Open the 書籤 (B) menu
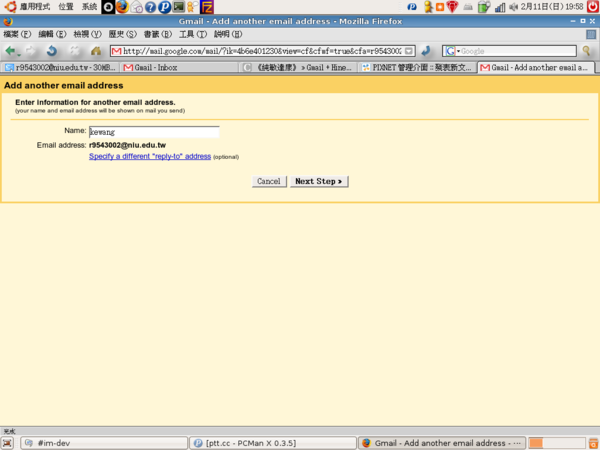600x450 pixels. pyautogui.click(x=158, y=34)
